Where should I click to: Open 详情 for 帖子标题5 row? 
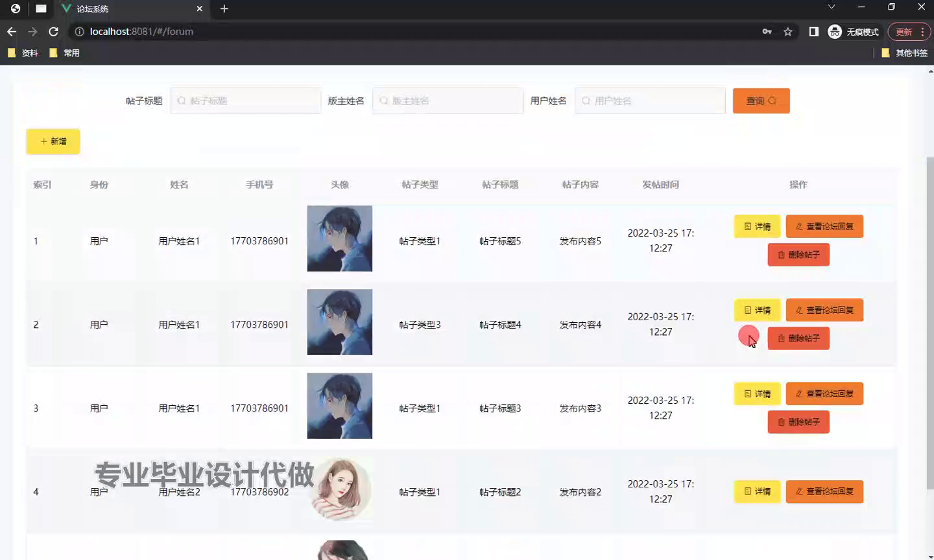click(757, 226)
